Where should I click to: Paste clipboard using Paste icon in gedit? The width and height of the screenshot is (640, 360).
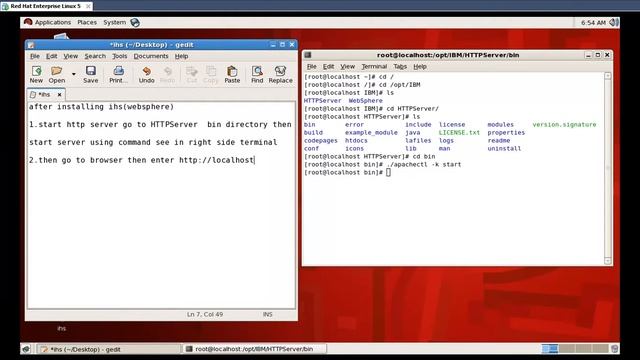pyautogui.click(x=232, y=75)
